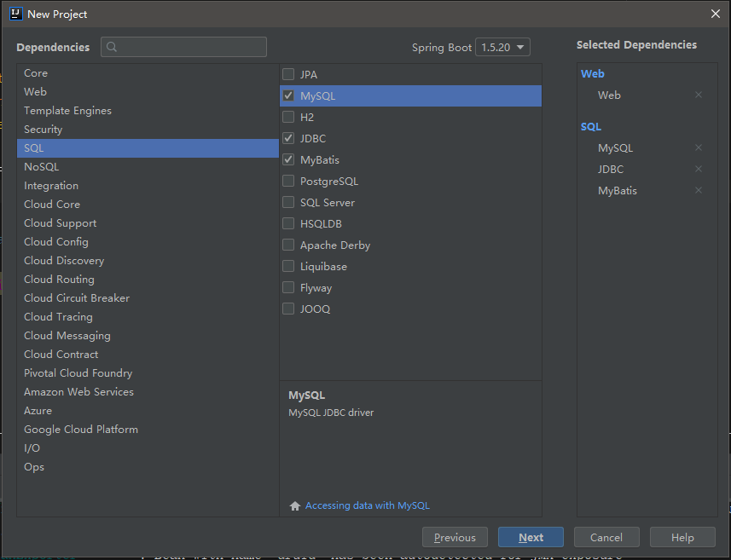Viewport: 731px width, 560px height.
Task: Open the Spring Boot version dropdown
Action: (x=502, y=47)
